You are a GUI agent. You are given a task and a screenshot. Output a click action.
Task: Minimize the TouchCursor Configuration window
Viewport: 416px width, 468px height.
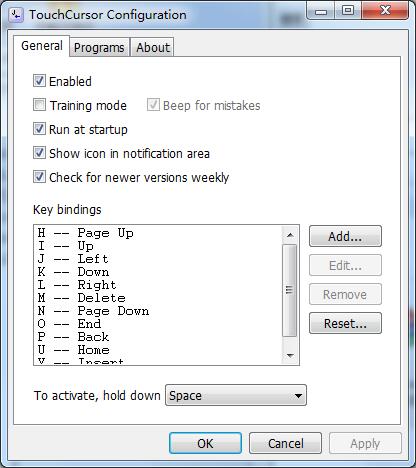click(321, 11)
